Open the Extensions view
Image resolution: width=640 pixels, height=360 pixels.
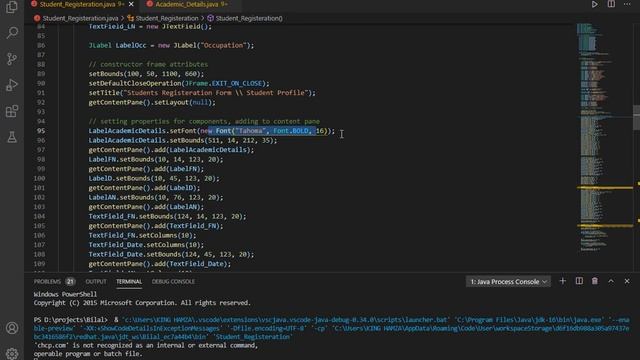pos(12,111)
